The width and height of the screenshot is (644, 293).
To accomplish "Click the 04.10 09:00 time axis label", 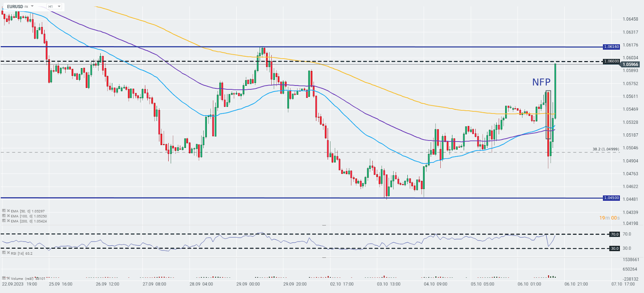I will coord(436,284).
